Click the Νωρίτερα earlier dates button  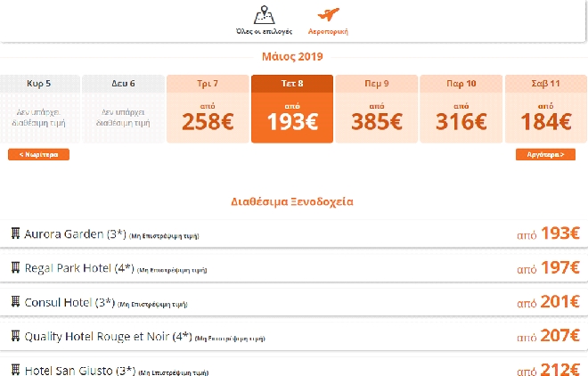click(38, 154)
